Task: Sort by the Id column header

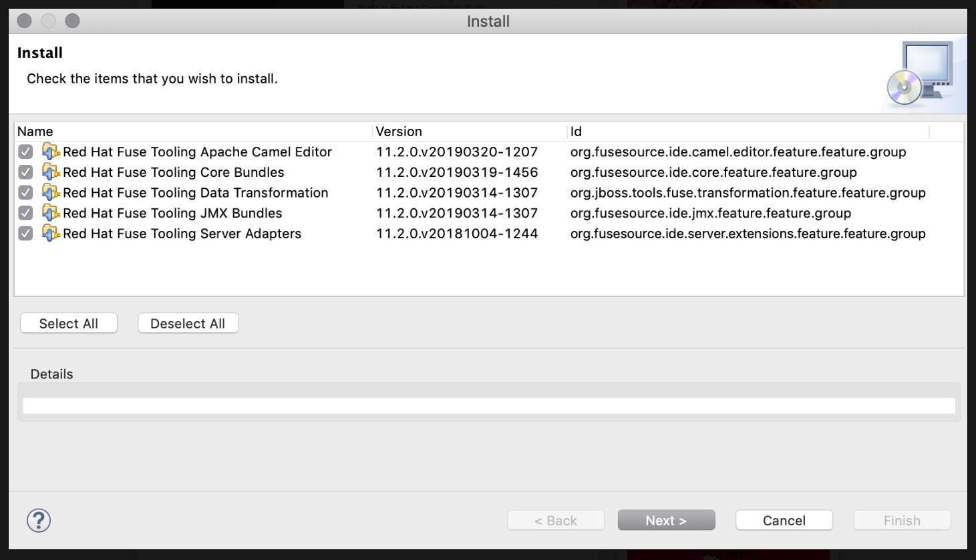Action: click(748, 131)
